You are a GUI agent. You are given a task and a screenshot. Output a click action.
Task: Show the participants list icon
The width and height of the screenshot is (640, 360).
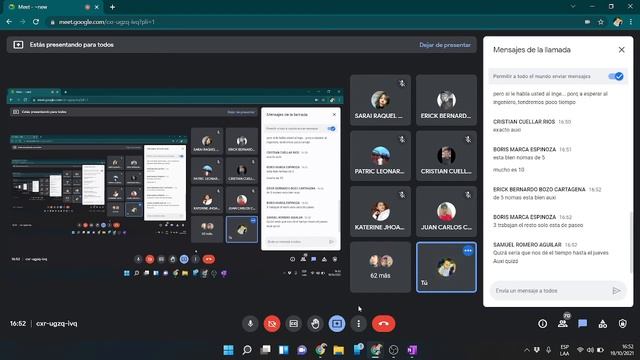(x=562, y=324)
